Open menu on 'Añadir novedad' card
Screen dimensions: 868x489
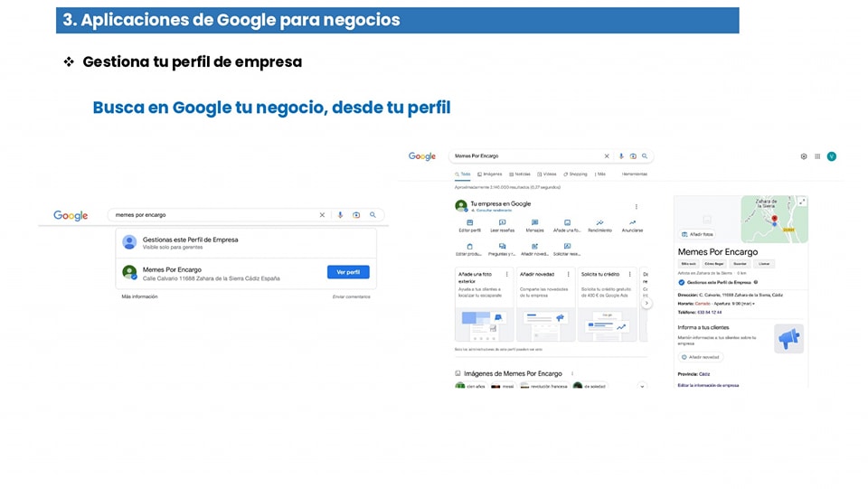pyautogui.click(x=568, y=275)
